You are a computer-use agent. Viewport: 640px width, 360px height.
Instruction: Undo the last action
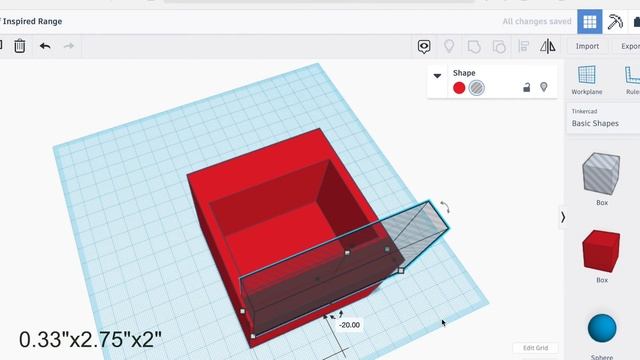coord(45,46)
